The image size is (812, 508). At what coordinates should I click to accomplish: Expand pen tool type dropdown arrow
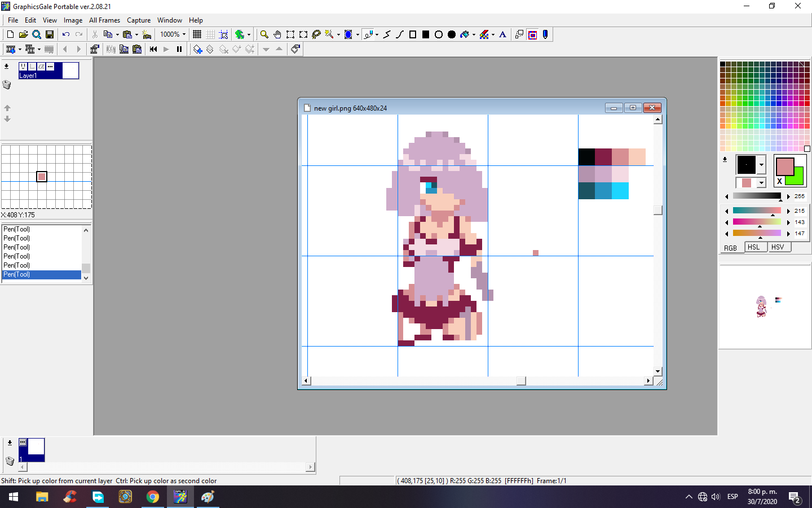click(377, 34)
